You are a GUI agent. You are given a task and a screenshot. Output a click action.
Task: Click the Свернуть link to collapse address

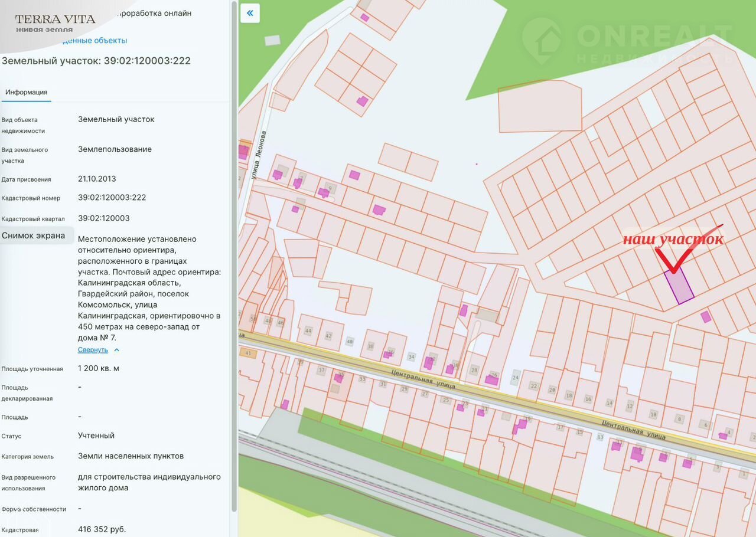click(x=93, y=350)
